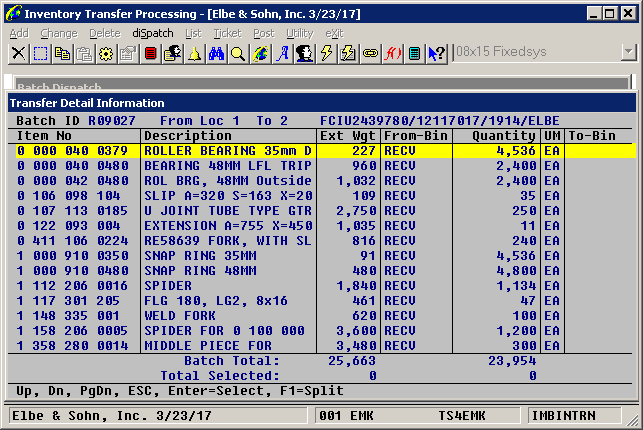643x430 pixels.
Task: Open the eXit menu
Action: [334, 33]
